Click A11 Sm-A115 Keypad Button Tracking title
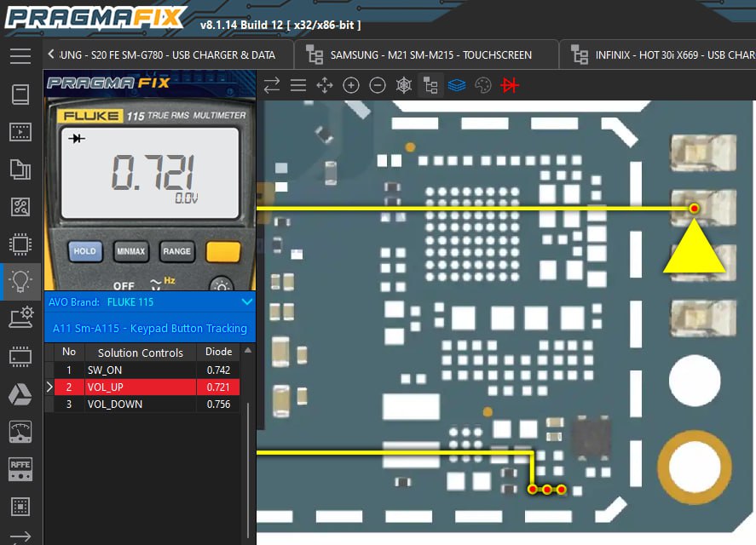Viewport: 756px width, 545px height. pos(150,328)
